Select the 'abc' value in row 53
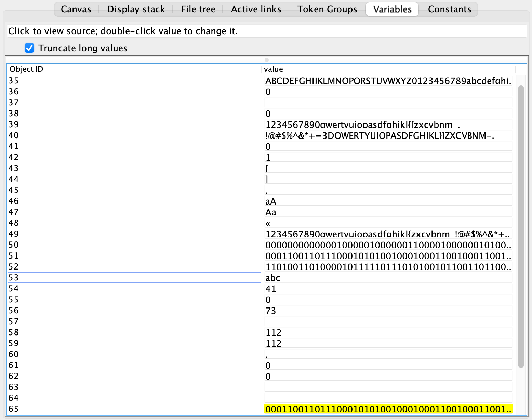This screenshot has height=420, width=532. (273, 278)
